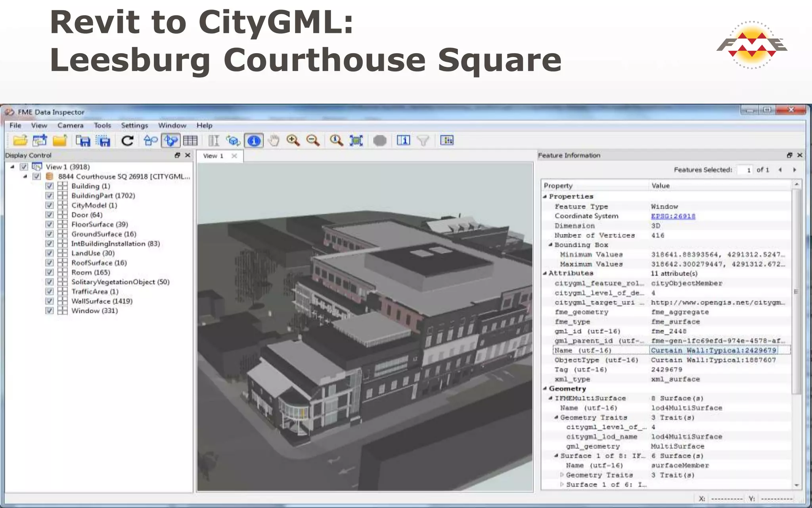This screenshot has height=508, width=812.
Task: Open the Settings menu
Action: click(134, 125)
